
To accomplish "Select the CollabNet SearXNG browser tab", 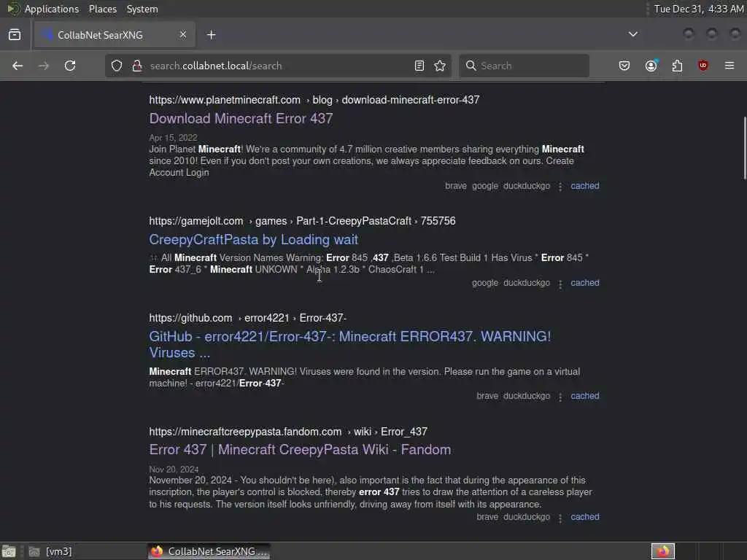I will click(x=113, y=35).
